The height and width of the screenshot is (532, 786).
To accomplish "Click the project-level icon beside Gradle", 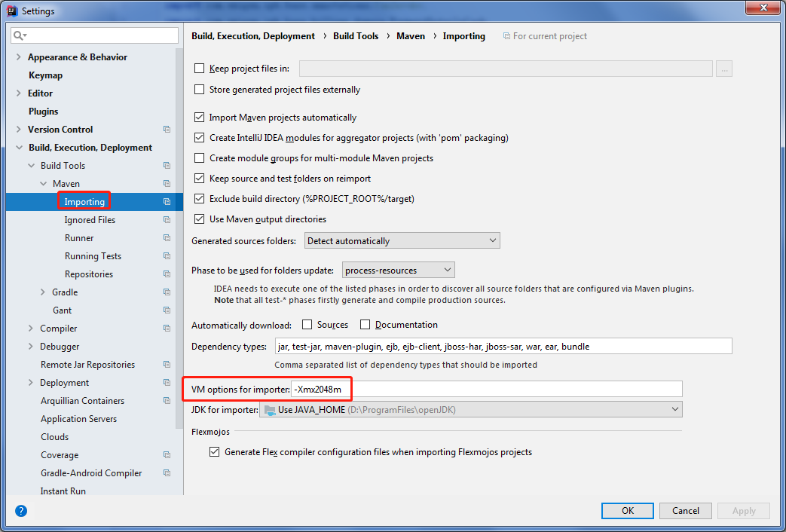I will point(167,292).
